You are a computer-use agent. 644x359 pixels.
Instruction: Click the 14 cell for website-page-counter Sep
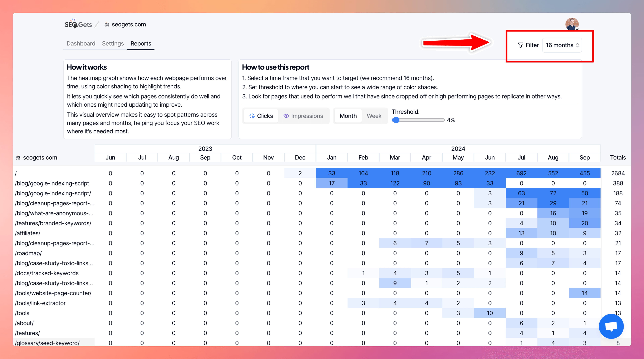584,293
